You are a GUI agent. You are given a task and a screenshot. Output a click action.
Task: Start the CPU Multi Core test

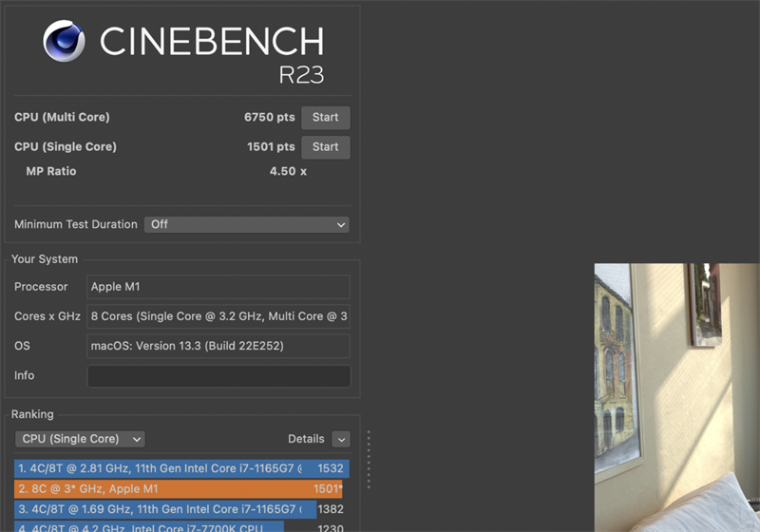tap(325, 118)
